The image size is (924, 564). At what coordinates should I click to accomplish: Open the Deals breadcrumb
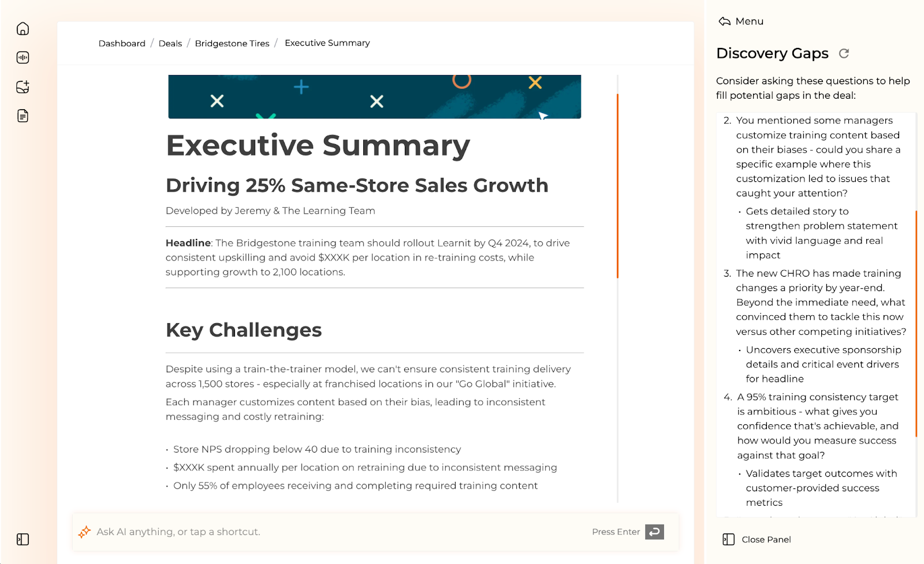click(x=170, y=43)
